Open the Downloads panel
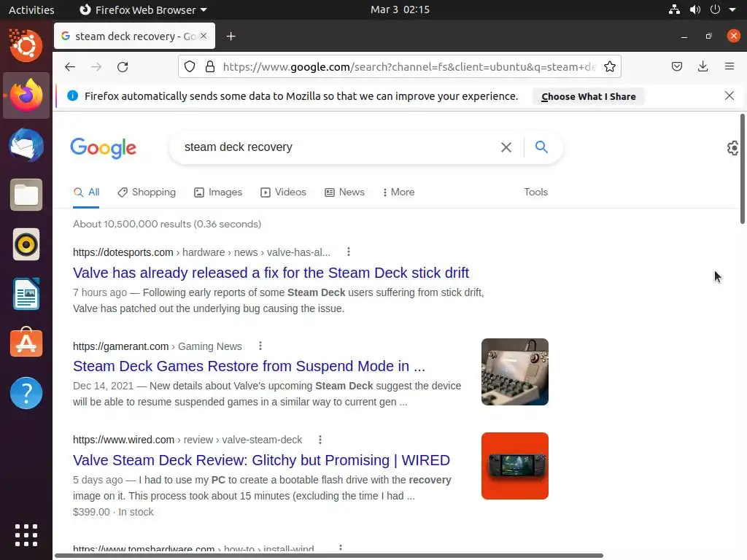Screen dimensions: 747x560 point(703,66)
